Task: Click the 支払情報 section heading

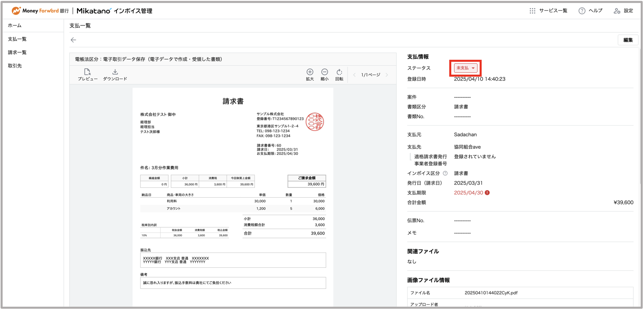Action: point(418,57)
